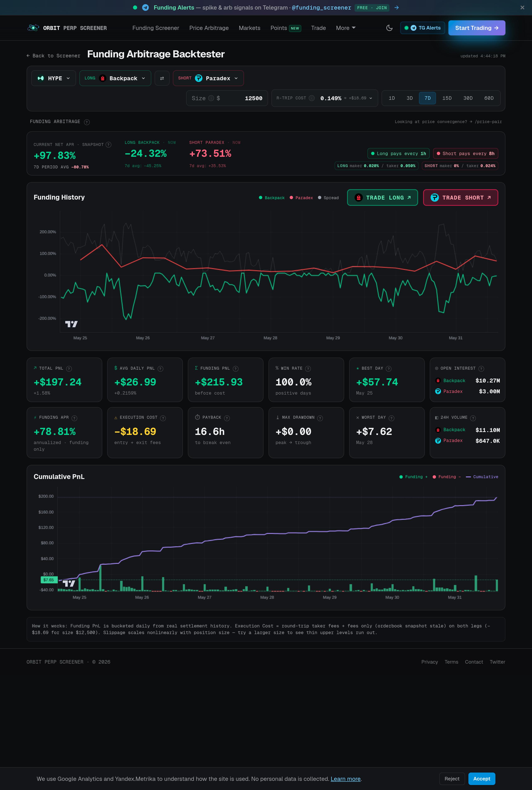Screen dimensions: 532x790
Task: Click help icon next to WIN RATE
Action: coord(308,369)
